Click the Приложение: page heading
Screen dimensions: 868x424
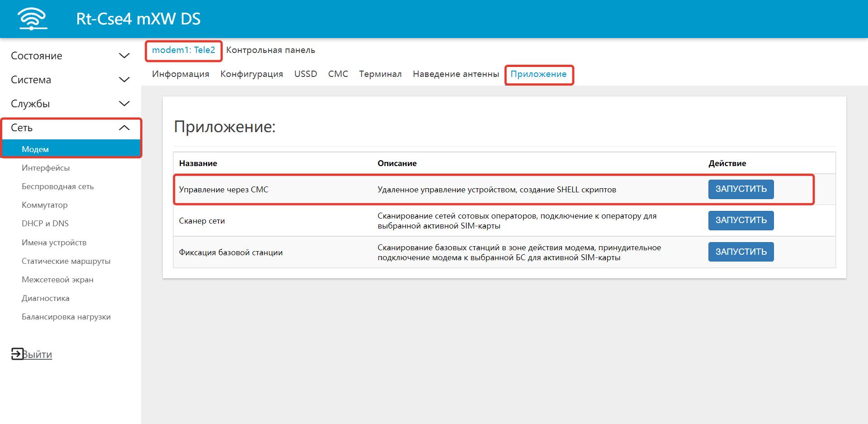[x=225, y=127]
